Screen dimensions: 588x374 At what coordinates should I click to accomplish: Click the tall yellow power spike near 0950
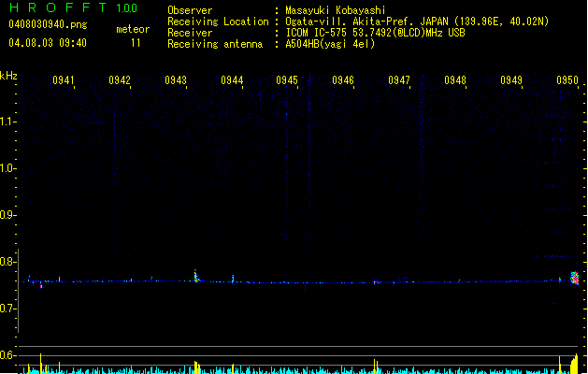tap(576, 364)
